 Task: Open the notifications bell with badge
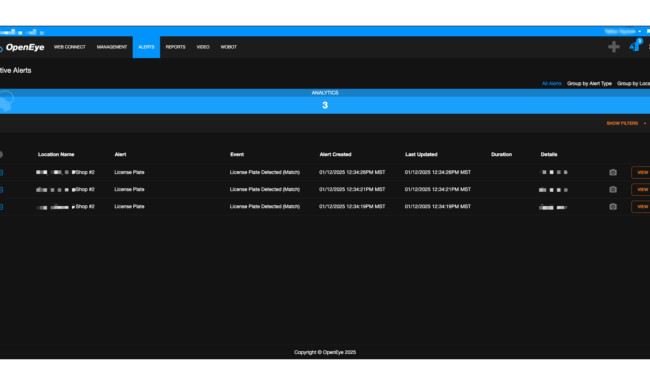[x=635, y=46]
